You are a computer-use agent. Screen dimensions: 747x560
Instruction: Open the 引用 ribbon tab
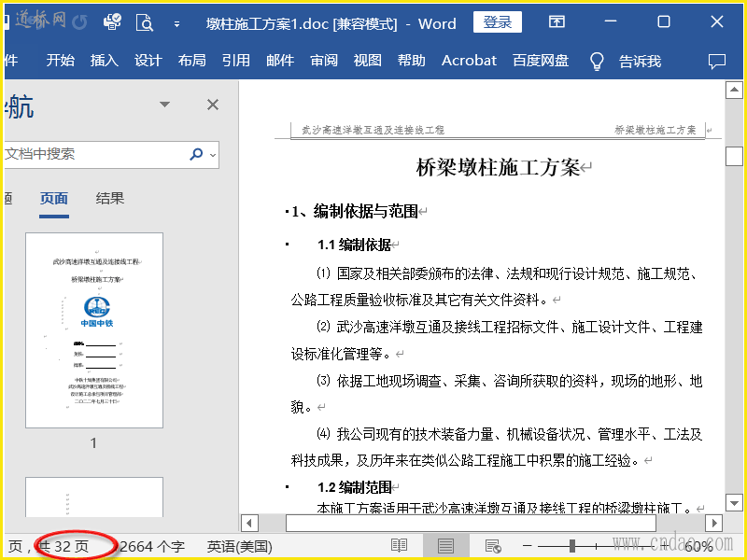[x=235, y=61]
